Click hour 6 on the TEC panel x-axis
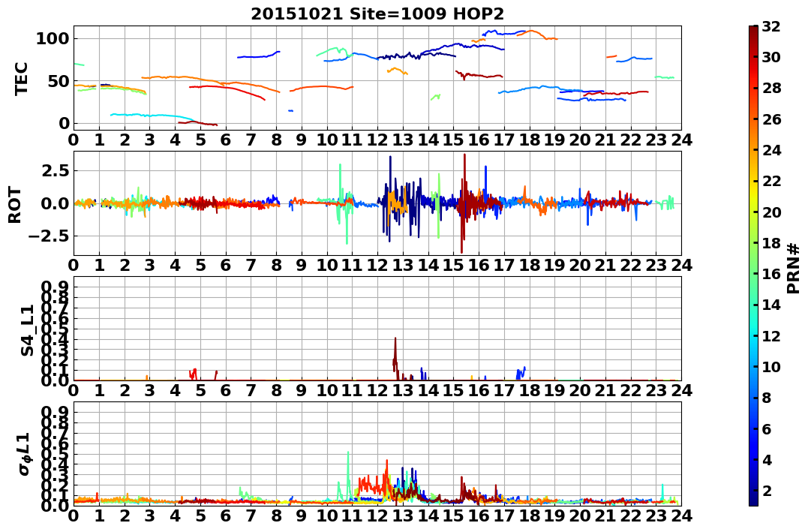 click(x=225, y=140)
